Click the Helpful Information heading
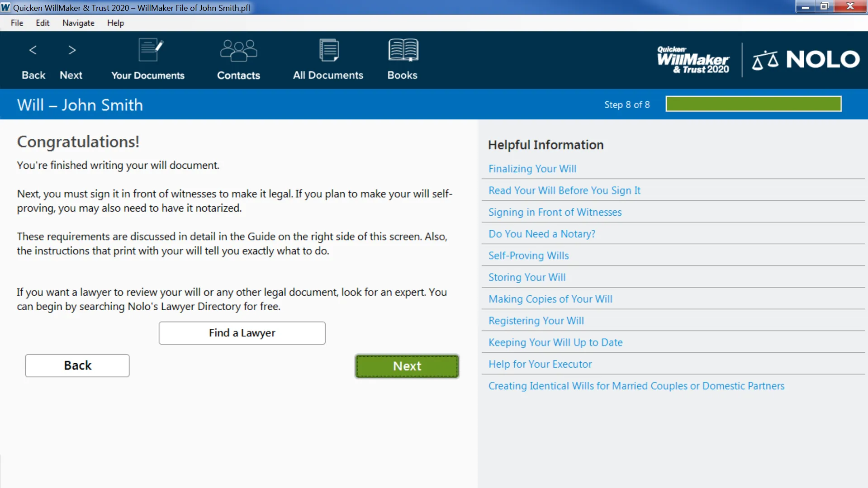 coord(545,145)
